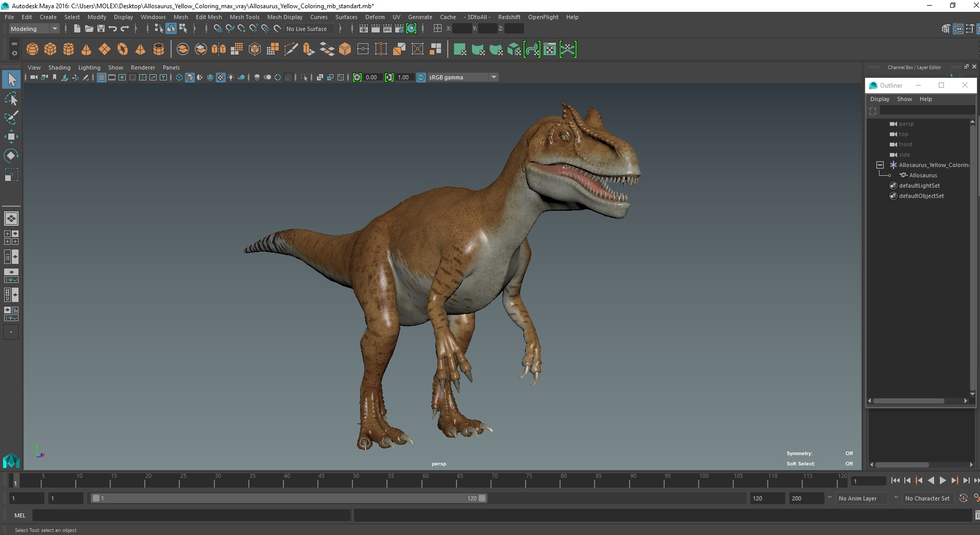
Task: Open the viewport Shading menu
Action: (59, 68)
